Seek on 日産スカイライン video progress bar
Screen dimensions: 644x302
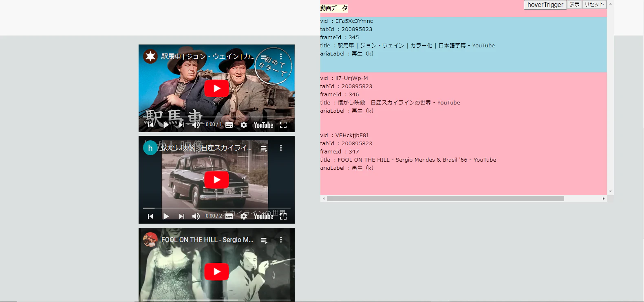tap(216, 208)
